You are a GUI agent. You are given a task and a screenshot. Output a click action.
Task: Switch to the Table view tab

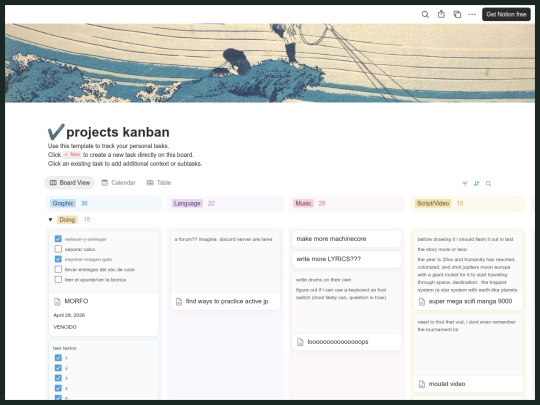pyautogui.click(x=159, y=183)
